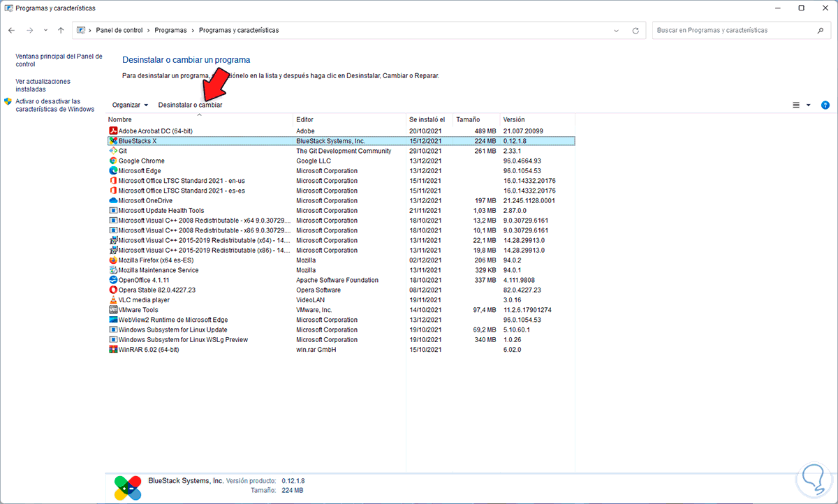Click the Mozilla Firefox icon

coord(113,260)
